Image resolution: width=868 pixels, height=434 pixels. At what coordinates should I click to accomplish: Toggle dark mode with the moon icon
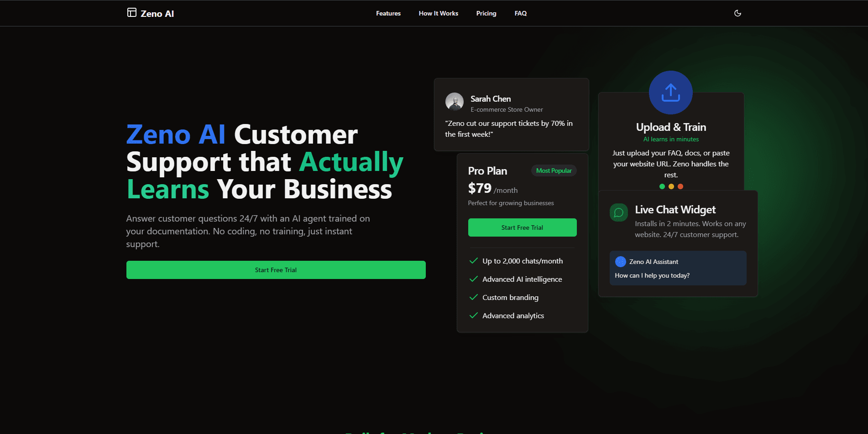pyautogui.click(x=737, y=13)
